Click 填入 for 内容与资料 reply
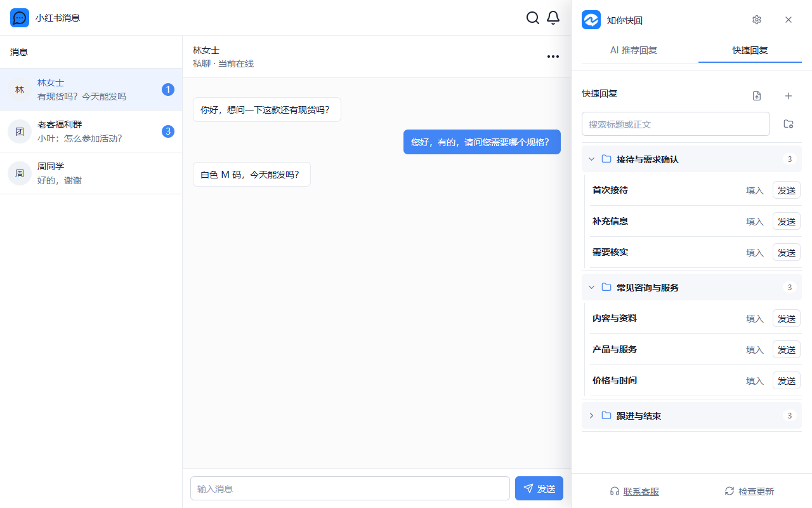This screenshot has height=508, width=812. tap(755, 319)
